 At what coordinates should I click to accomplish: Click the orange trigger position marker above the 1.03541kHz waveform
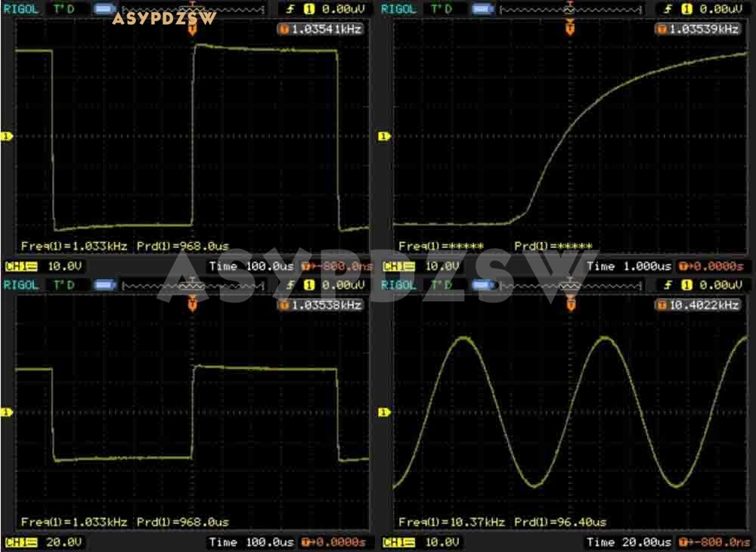(x=192, y=29)
